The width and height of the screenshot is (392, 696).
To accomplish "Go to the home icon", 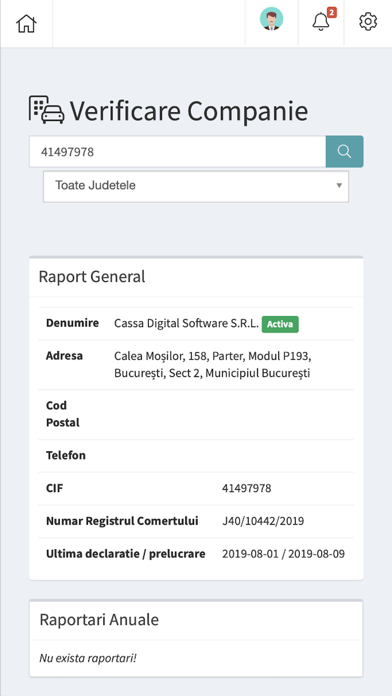I will 26,24.
